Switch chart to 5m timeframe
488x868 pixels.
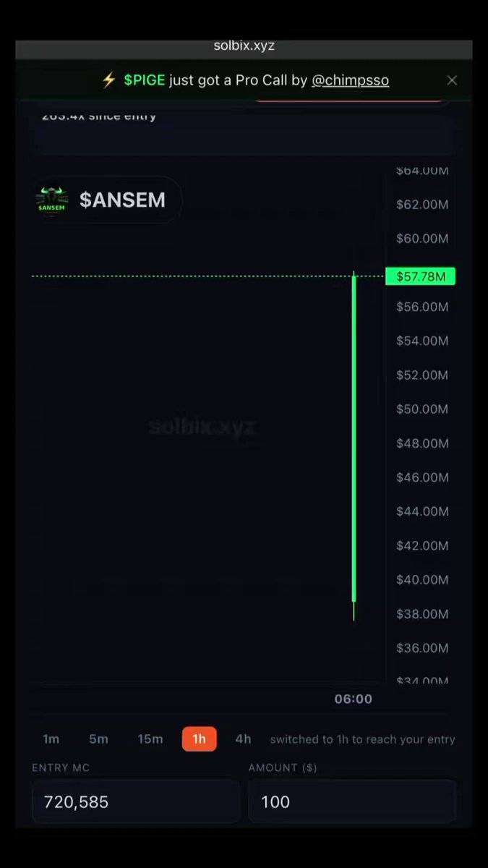point(98,739)
